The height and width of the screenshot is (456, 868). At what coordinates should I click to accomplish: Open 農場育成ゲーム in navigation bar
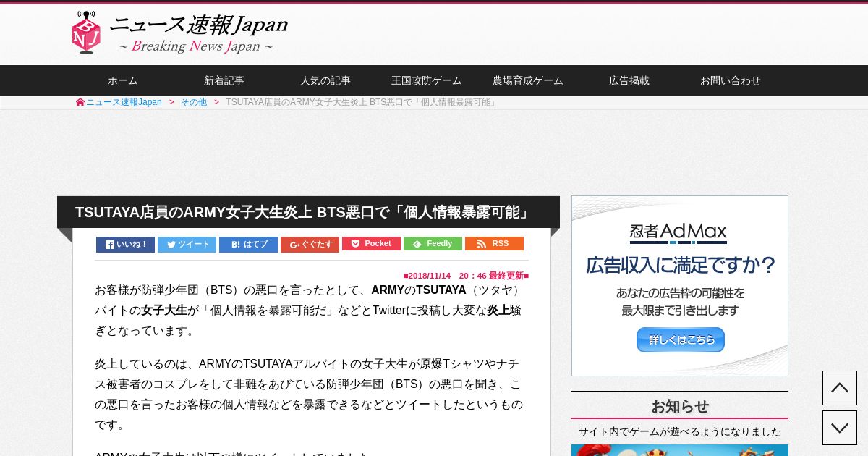(x=528, y=80)
